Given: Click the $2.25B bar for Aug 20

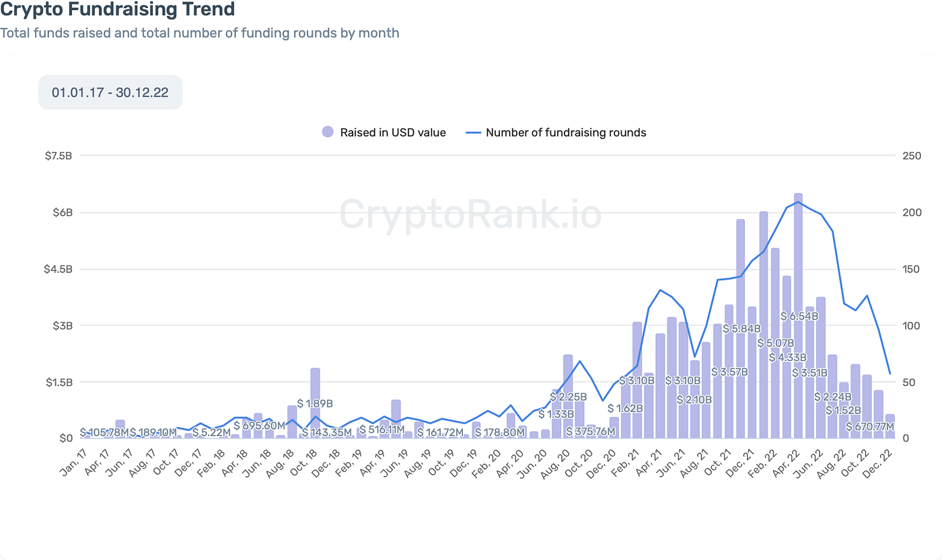Looking at the screenshot, I should click(x=568, y=397).
